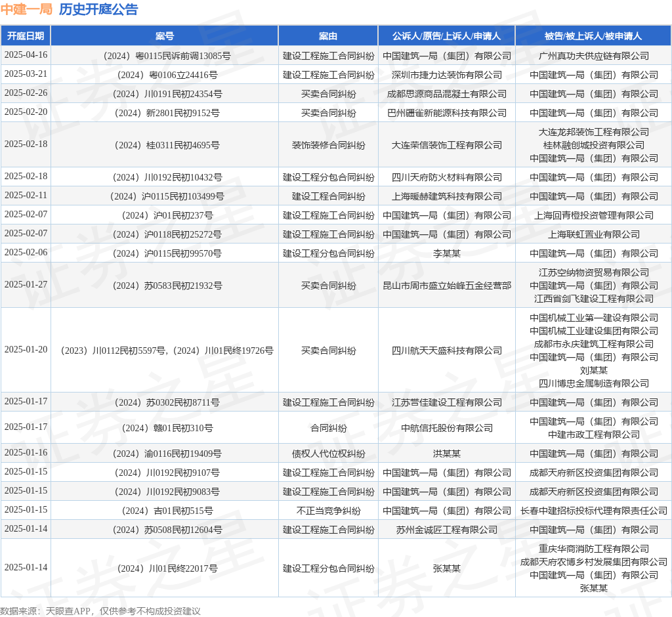Image resolution: width=672 pixels, height=617 pixels.
Task: Click plaintiff 洪某某
Action: [x=446, y=454]
